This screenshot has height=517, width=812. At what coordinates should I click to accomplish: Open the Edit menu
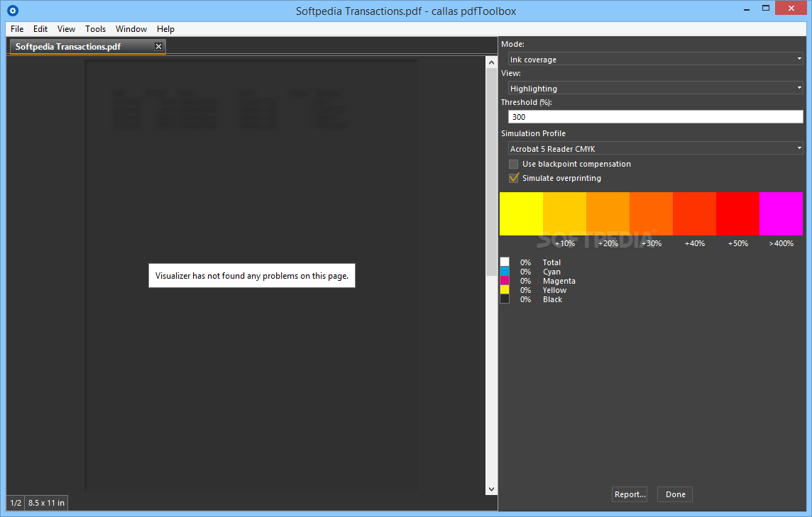click(40, 29)
